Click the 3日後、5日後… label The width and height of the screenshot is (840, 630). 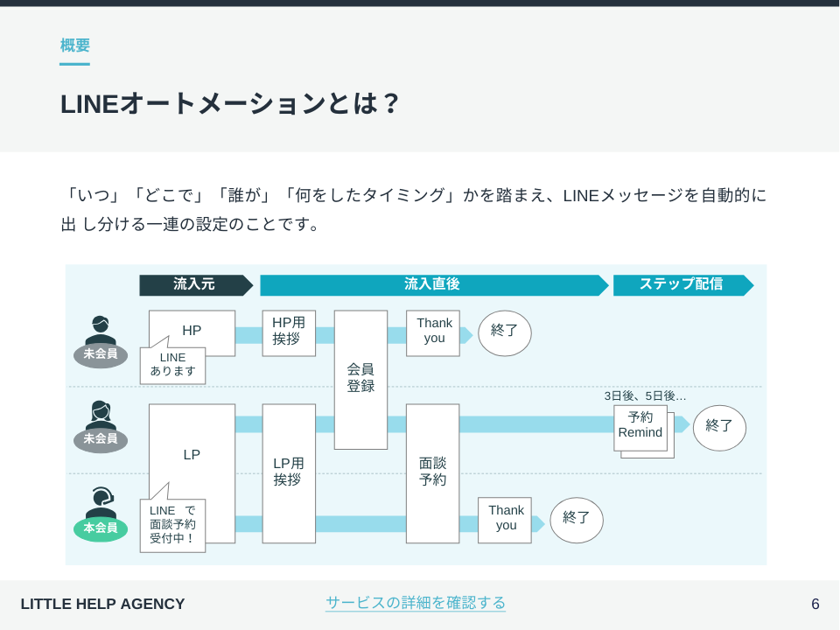pos(645,395)
